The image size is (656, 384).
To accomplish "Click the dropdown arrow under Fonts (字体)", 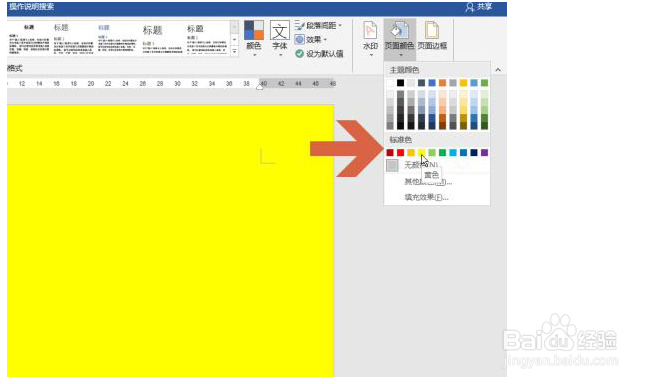I will coord(280,55).
